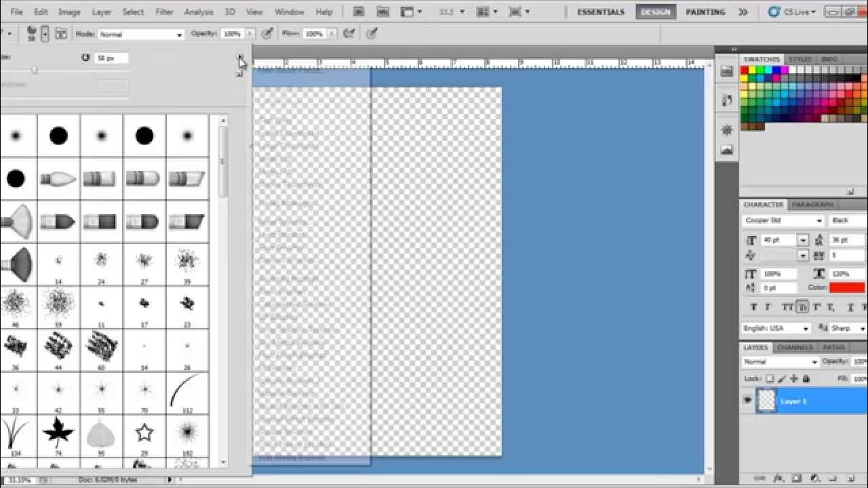Select the round fan bristle brush
868x488 pixels.
click(16, 221)
